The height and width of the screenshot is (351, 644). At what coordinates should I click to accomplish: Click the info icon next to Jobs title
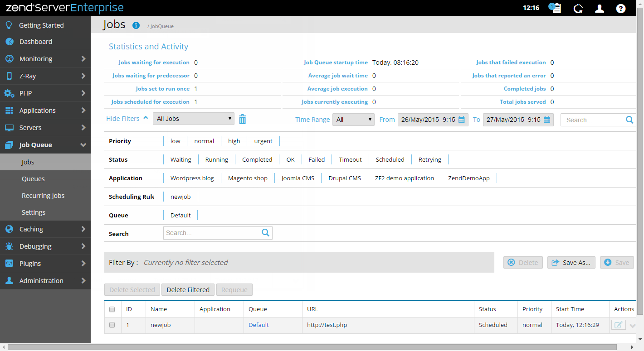coord(136,25)
